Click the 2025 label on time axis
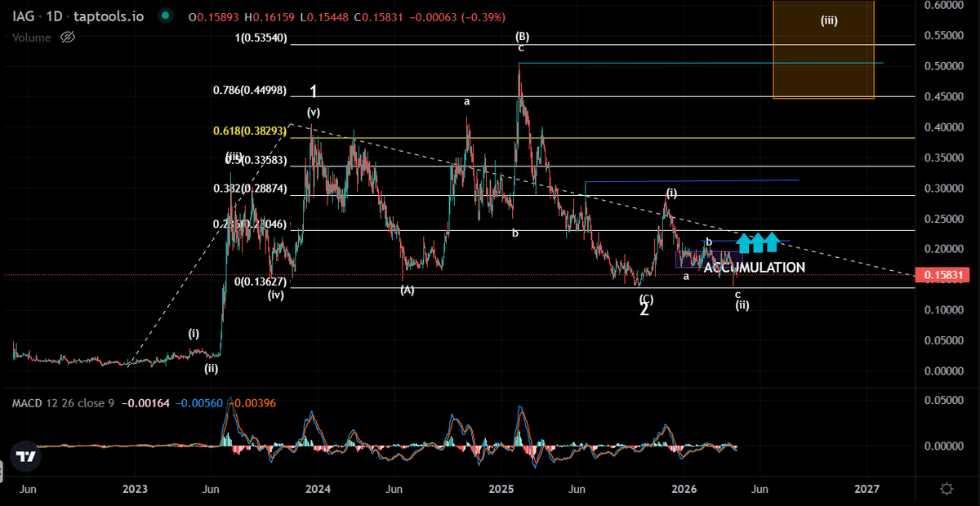Viewport: 980px width, 506px height. (501, 489)
